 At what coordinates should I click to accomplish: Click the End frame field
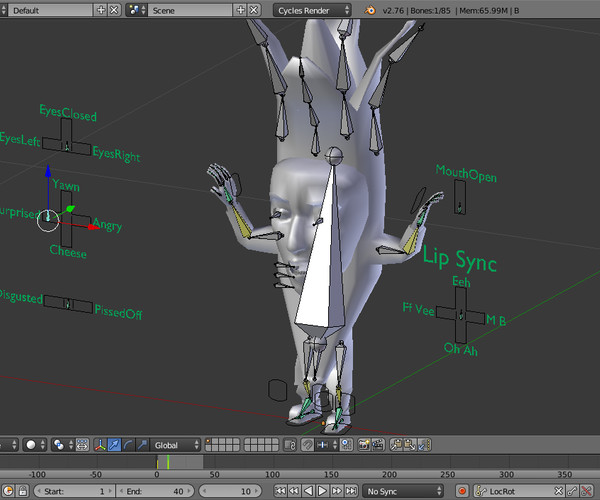[x=157, y=491]
